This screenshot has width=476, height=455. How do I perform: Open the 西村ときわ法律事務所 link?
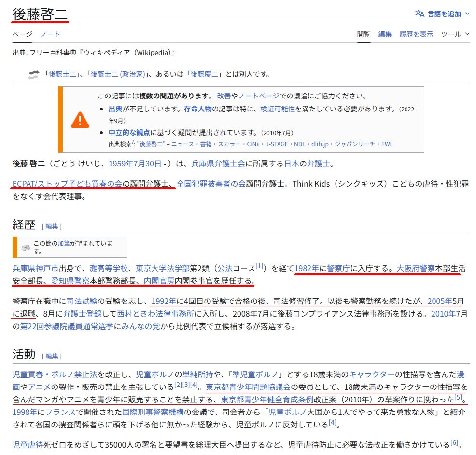coord(155,314)
